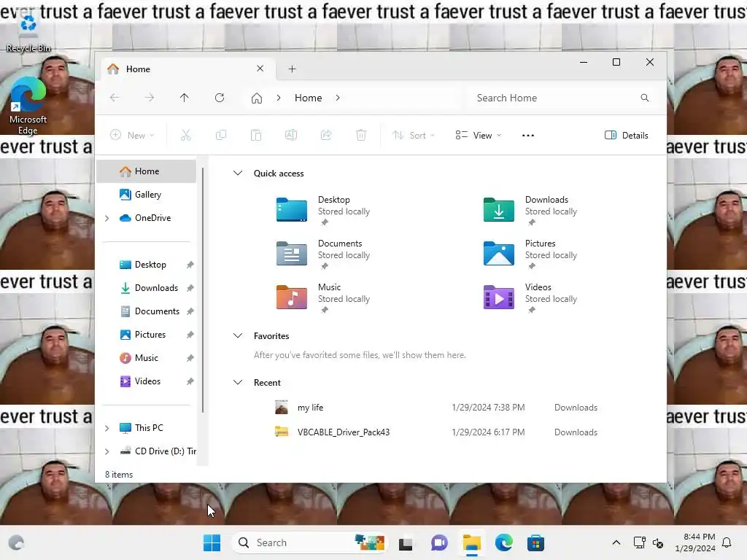Screen dimensions: 747x560
Task: Click the network tray icon
Action: pos(639,542)
